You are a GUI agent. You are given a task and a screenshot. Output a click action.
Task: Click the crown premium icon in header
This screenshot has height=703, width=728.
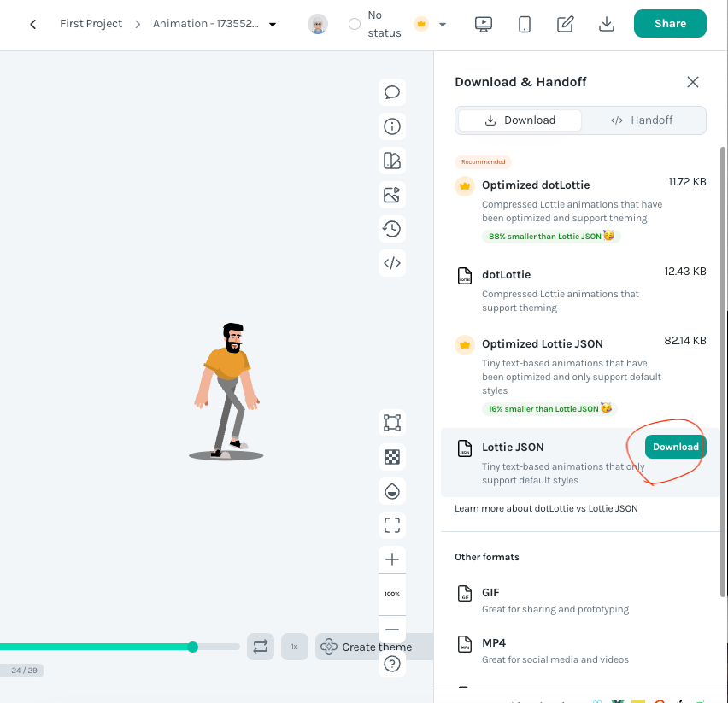[x=421, y=24]
